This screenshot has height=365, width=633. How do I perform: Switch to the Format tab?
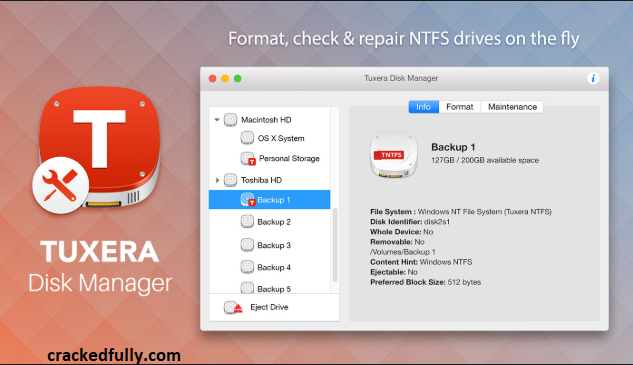point(459,107)
